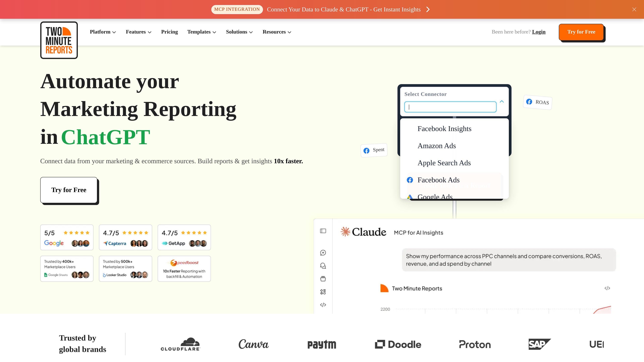The image size is (644, 362).
Task: Click the Facebook icon beside Facebook Ads
Action: (x=410, y=180)
